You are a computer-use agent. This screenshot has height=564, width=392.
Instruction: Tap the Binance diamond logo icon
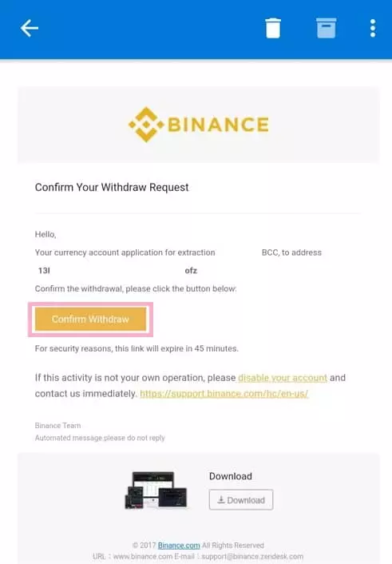tap(146, 125)
